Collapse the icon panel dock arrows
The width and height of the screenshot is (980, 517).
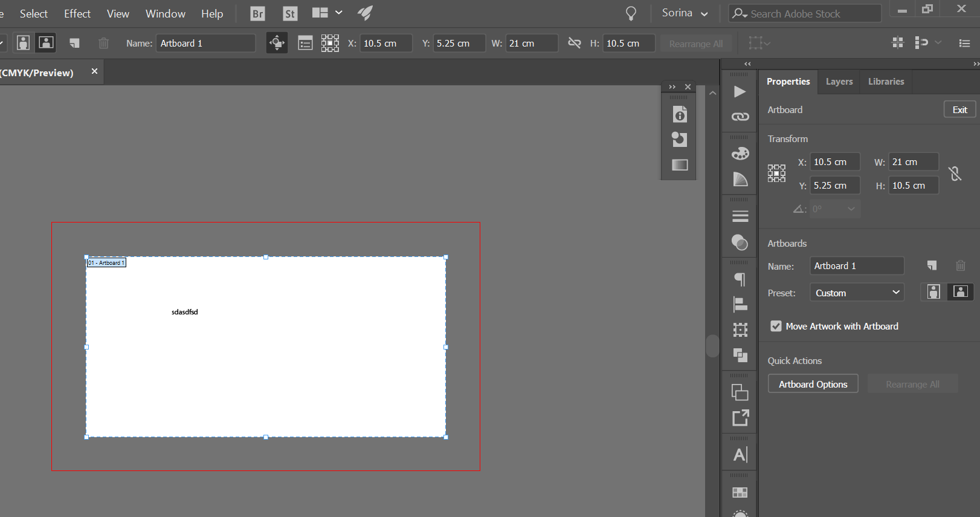pyautogui.click(x=747, y=63)
